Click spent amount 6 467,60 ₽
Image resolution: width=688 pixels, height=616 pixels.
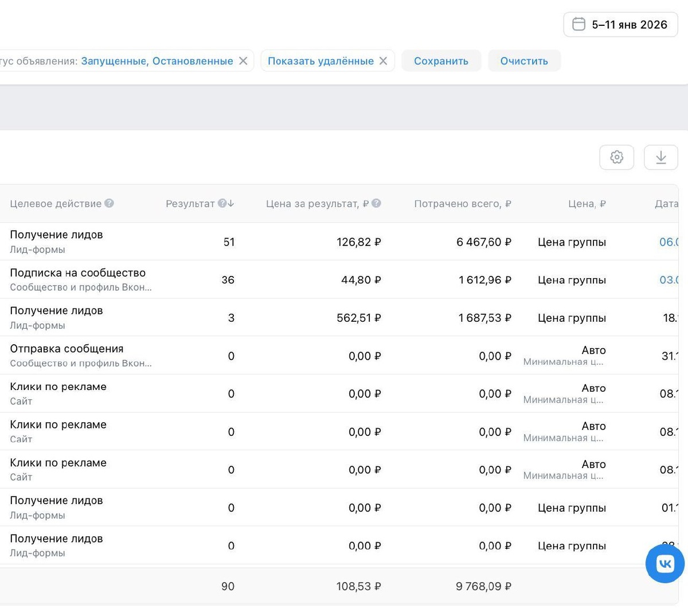pos(484,242)
